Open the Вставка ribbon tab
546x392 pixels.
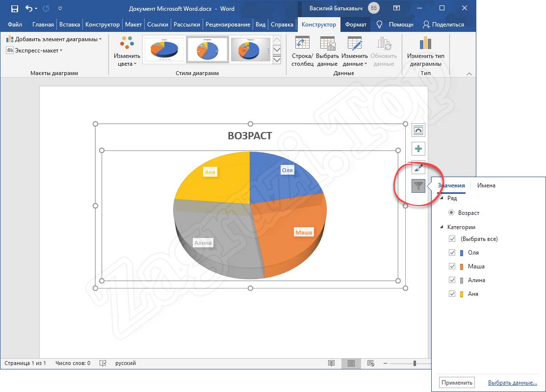click(x=69, y=25)
